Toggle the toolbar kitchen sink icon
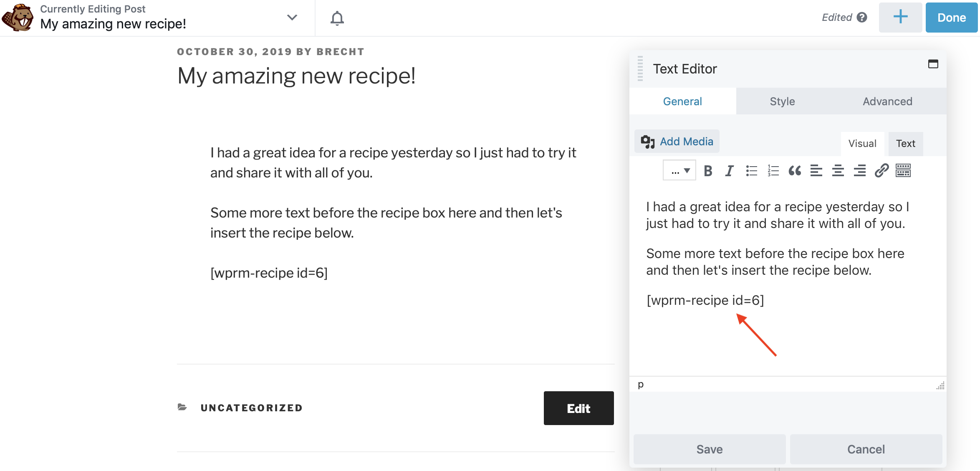 click(x=903, y=171)
